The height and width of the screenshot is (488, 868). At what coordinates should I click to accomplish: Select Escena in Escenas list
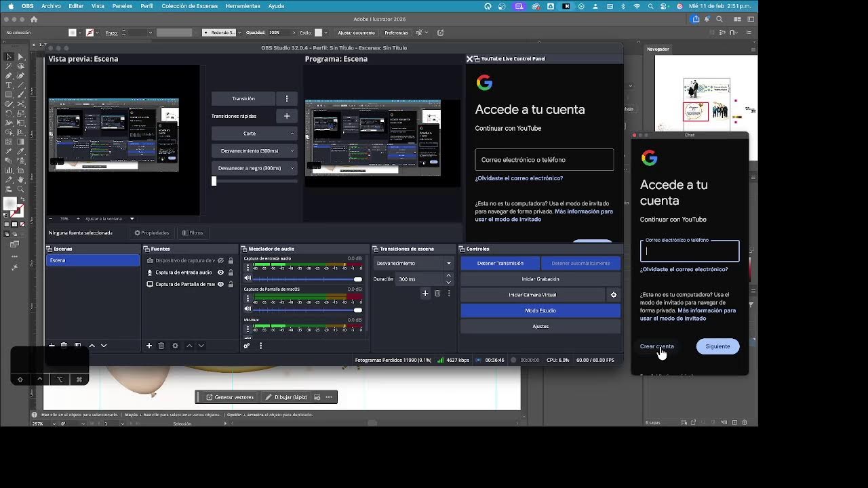93,260
